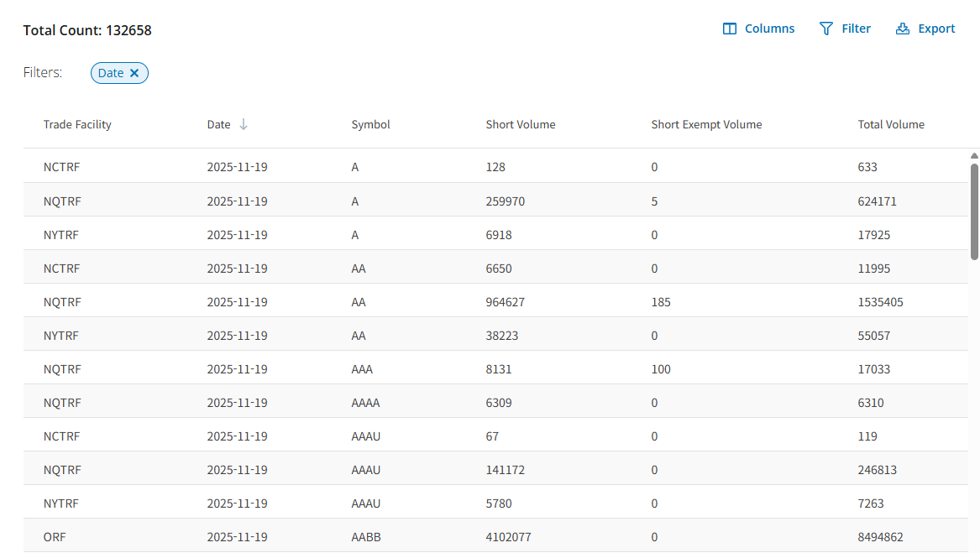
Task: Click the Columns layout icon
Action: 730,29
